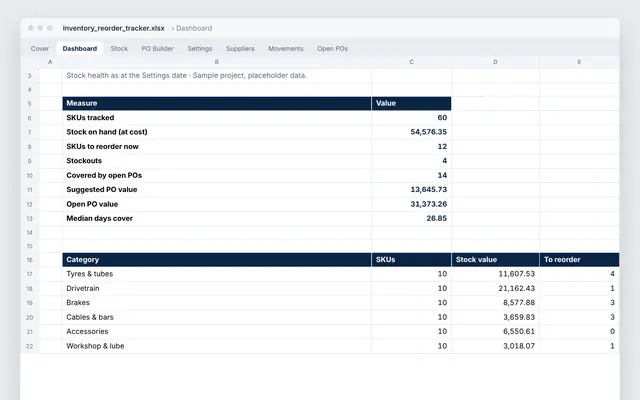The image size is (640, 400).
Task: Select column D header
Action: (495, 62)
